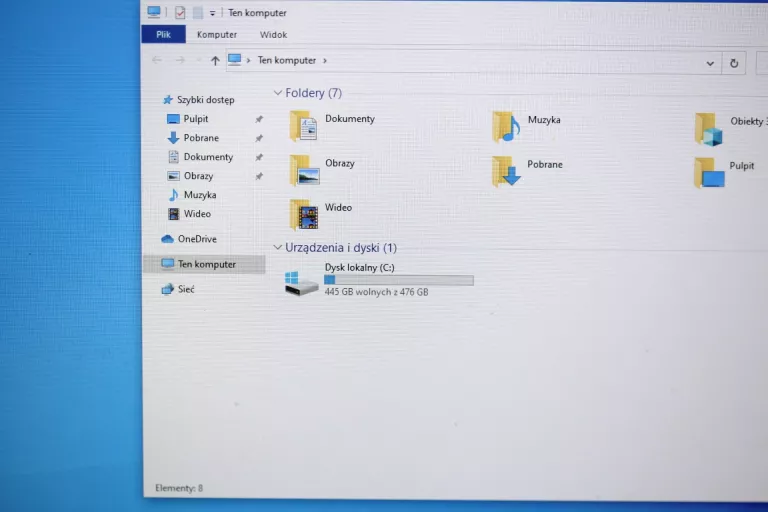Click the 'Elementy: 8' status bar text
Viewport: 768px width, 512px height.
pos(179,488)
